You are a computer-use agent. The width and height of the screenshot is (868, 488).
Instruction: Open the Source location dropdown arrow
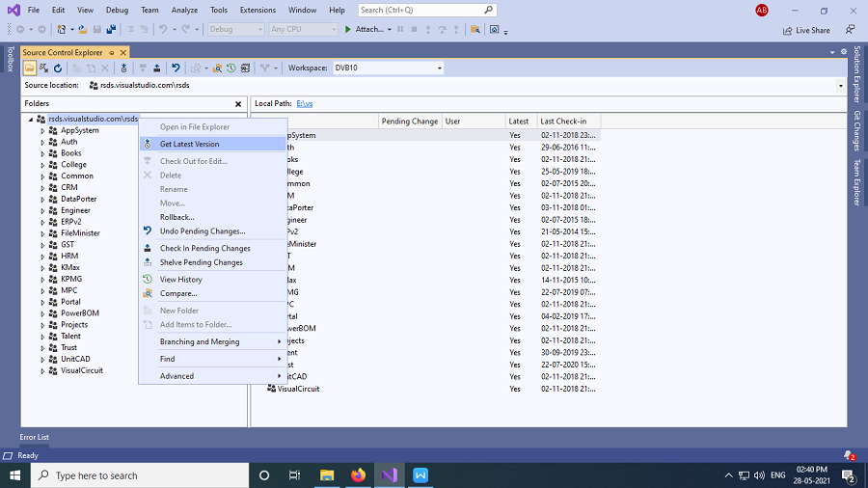click(x=840, y=86)
